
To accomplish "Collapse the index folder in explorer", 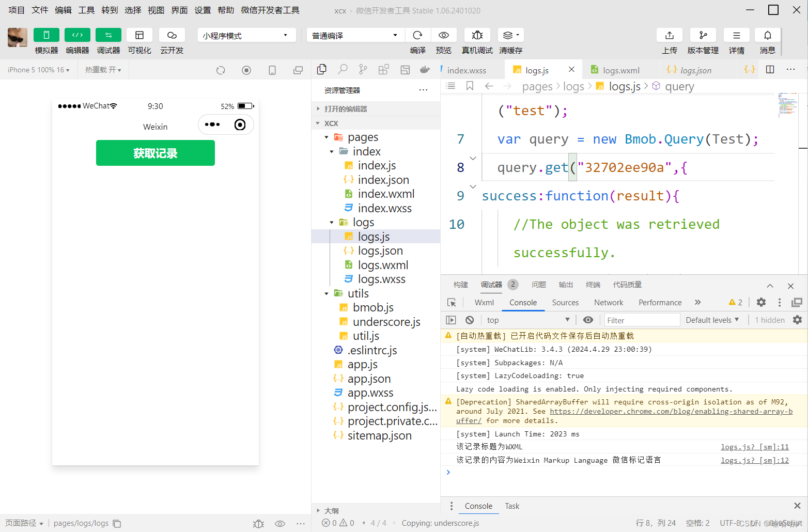I will pos(332,151).
